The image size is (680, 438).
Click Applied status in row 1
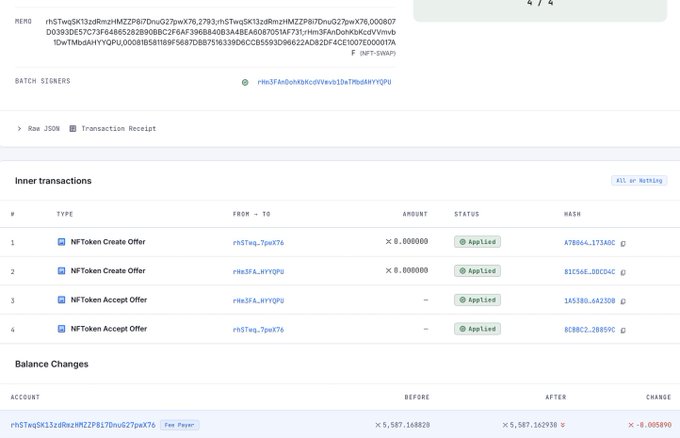click(477, 242)
